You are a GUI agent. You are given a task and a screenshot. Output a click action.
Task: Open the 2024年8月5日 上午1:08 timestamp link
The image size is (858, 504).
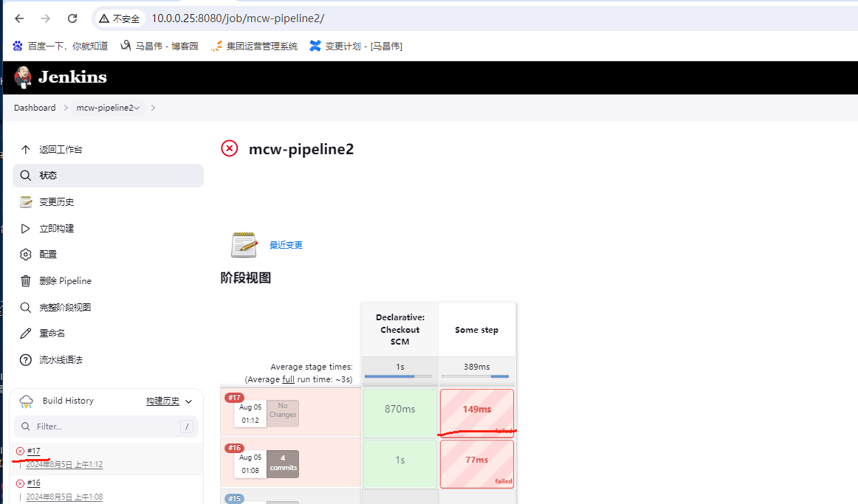[x=64, y=497]
